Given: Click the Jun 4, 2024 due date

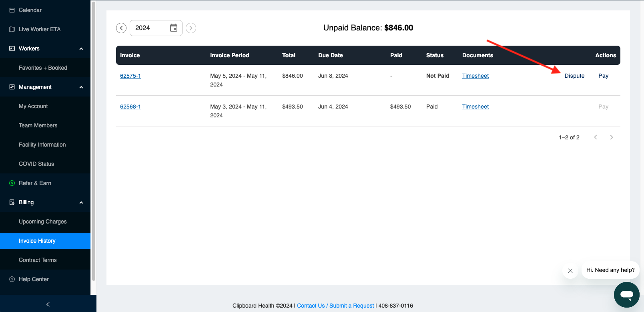Looking at the screenshot, I should click(x=333, y=107).
